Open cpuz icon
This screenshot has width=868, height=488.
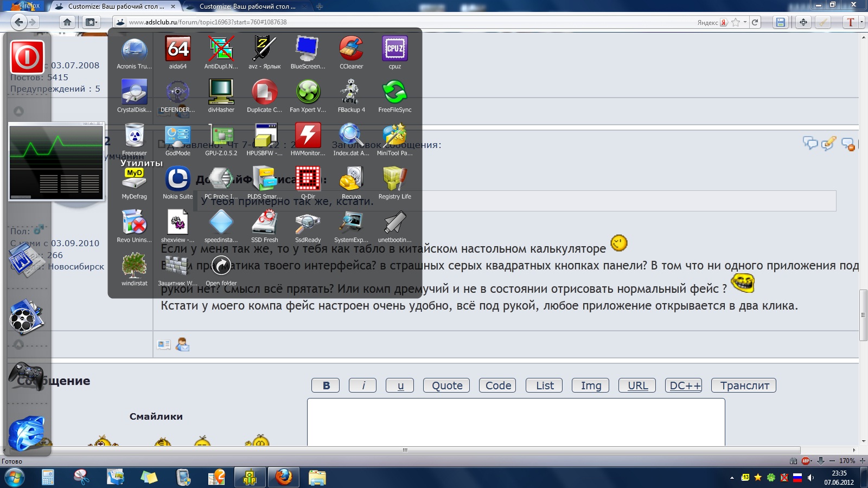(x=395, y=49)
